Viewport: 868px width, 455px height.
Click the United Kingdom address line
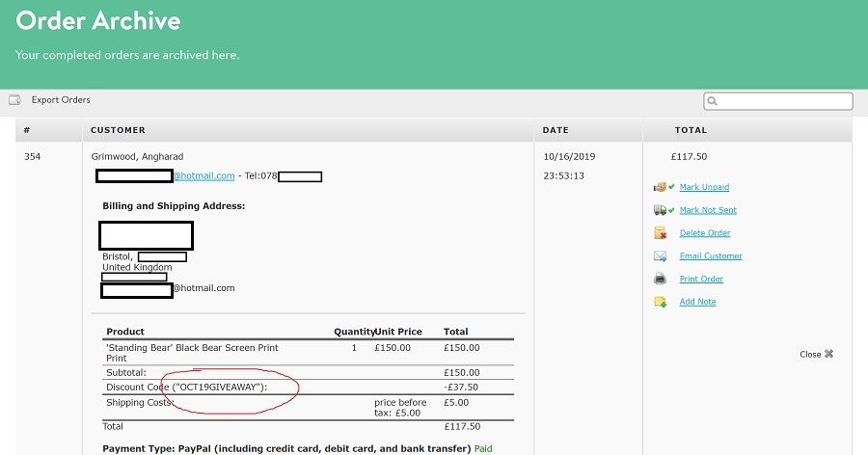(137, 267)
